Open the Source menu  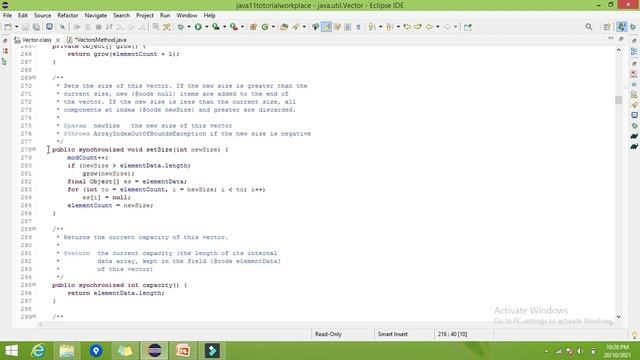tap(42, 16)
